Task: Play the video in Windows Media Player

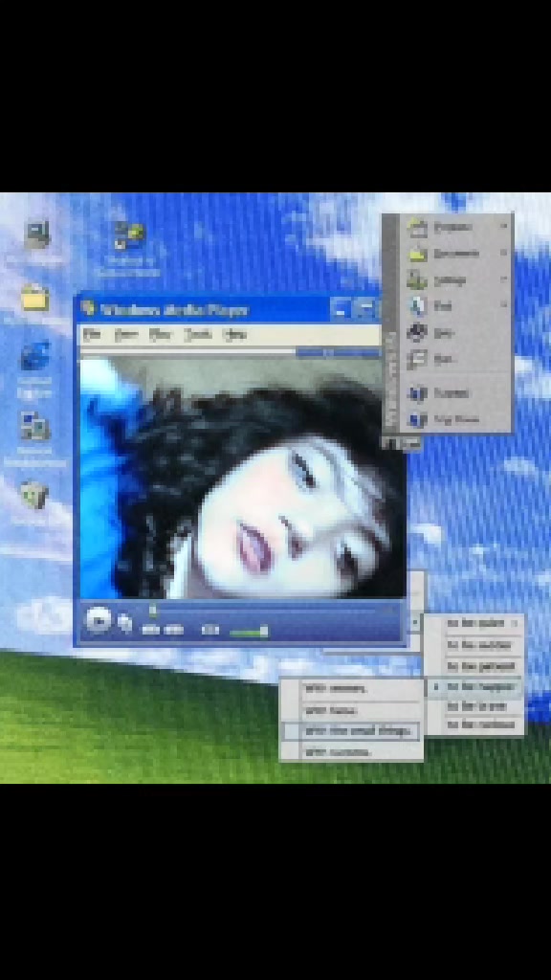Action: (x=98, y=620)
